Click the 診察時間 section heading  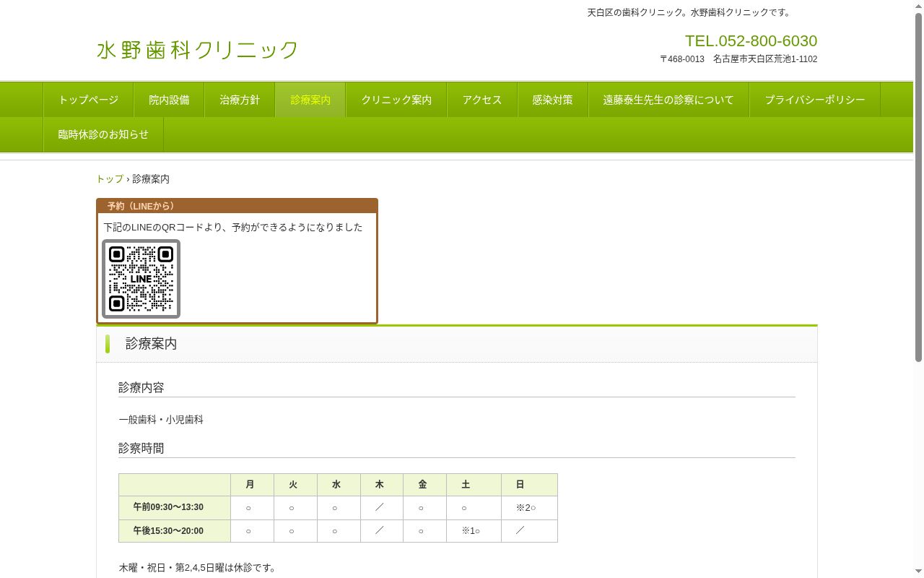(x=141, y=448)
